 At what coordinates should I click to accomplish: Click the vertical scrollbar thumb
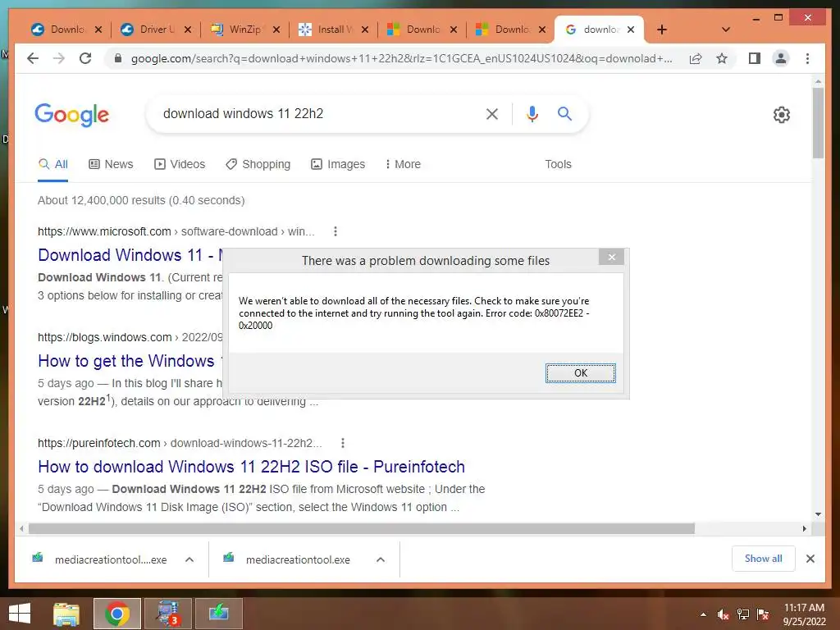(818, 123)
